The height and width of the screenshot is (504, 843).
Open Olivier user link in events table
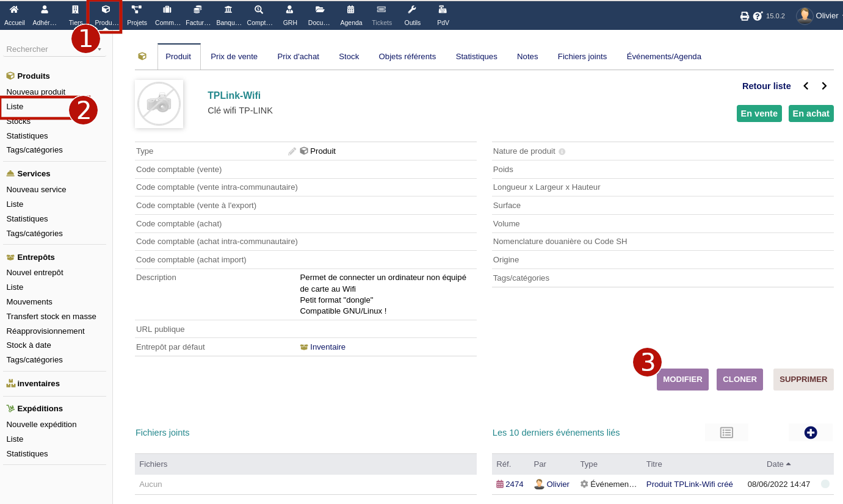coord(558,484)
